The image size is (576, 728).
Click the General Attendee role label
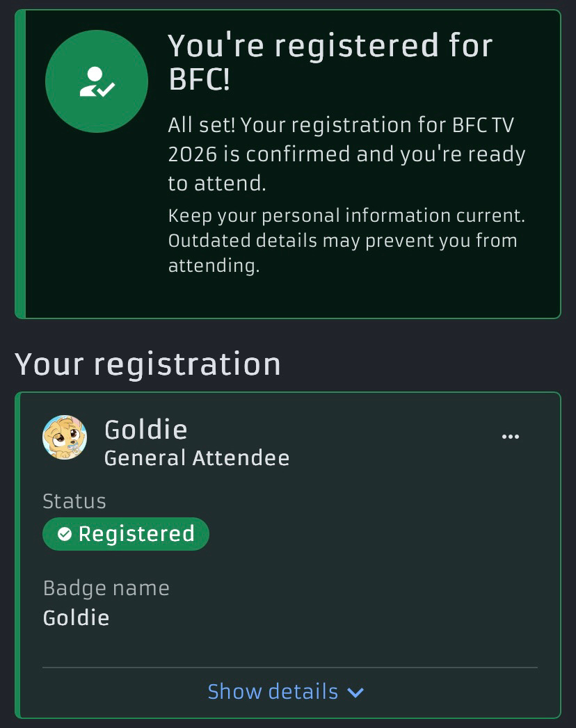[197, 458]
